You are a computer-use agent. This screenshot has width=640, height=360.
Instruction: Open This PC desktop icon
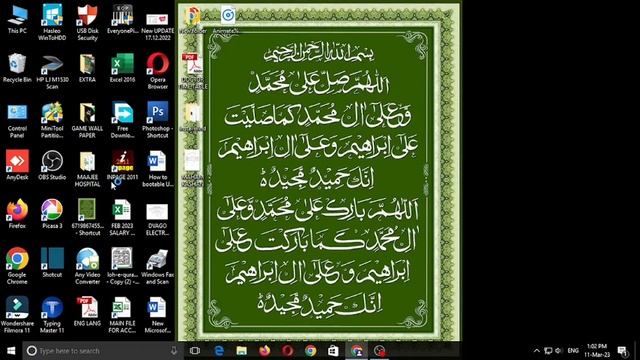point(17,19)
